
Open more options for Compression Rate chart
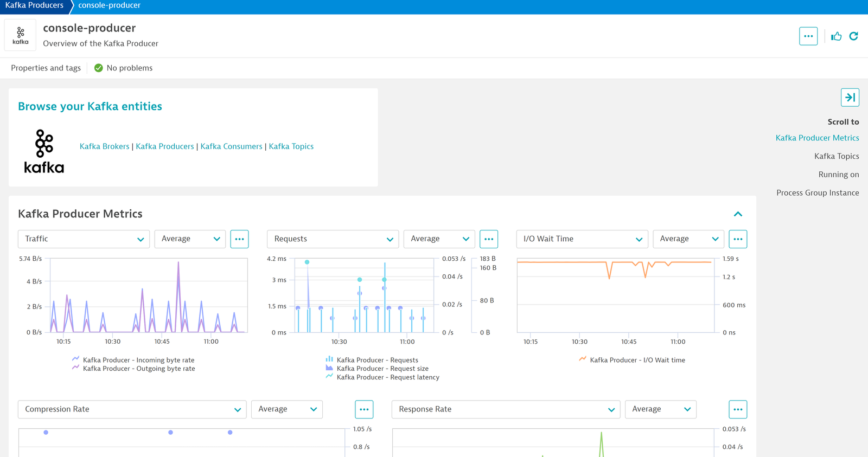point(364,409)
